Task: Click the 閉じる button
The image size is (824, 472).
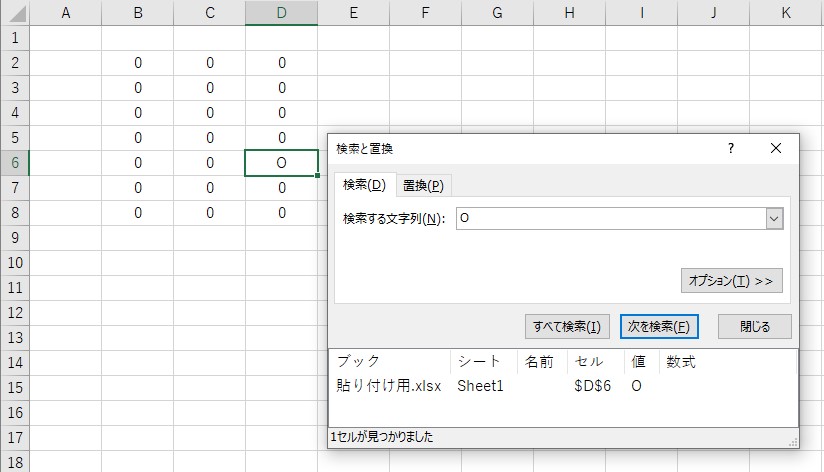Action: [x=755, y=327]
